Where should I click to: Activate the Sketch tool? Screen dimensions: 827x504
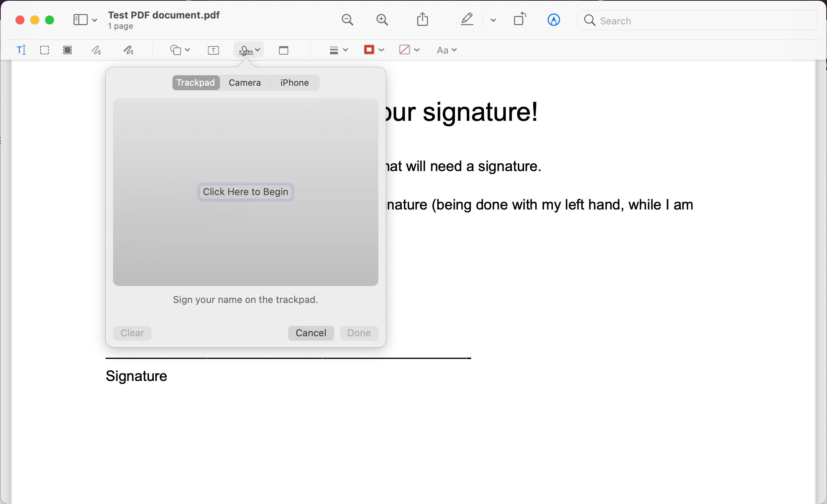[x=96, y=50]
